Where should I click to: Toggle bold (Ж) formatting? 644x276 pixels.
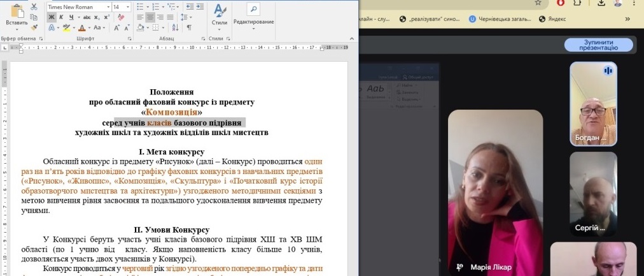pyautogui.click(x=52, y=17)
